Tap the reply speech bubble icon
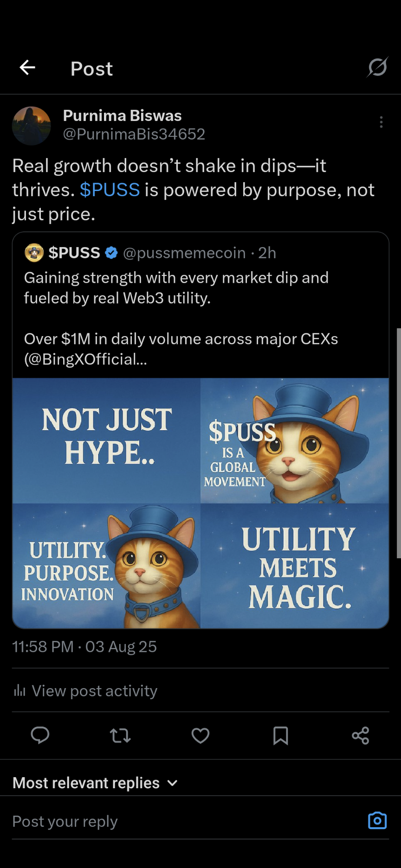This screenshot has width=401, height=868. click(40, 735)
